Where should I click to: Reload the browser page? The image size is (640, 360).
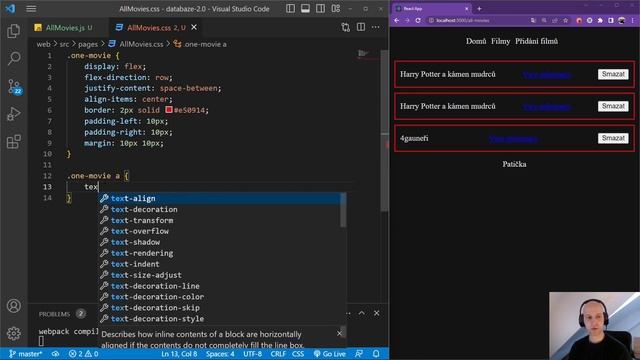coord(418,20)
